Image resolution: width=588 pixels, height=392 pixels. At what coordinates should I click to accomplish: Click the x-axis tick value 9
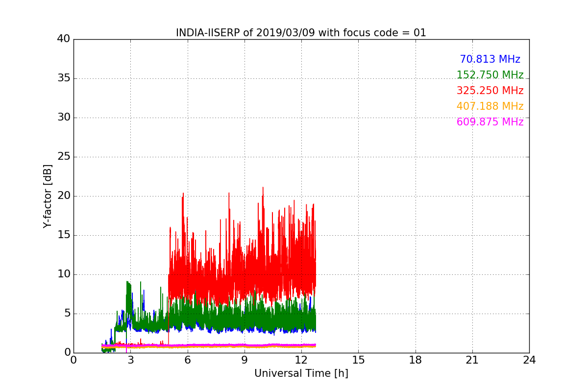244,360
